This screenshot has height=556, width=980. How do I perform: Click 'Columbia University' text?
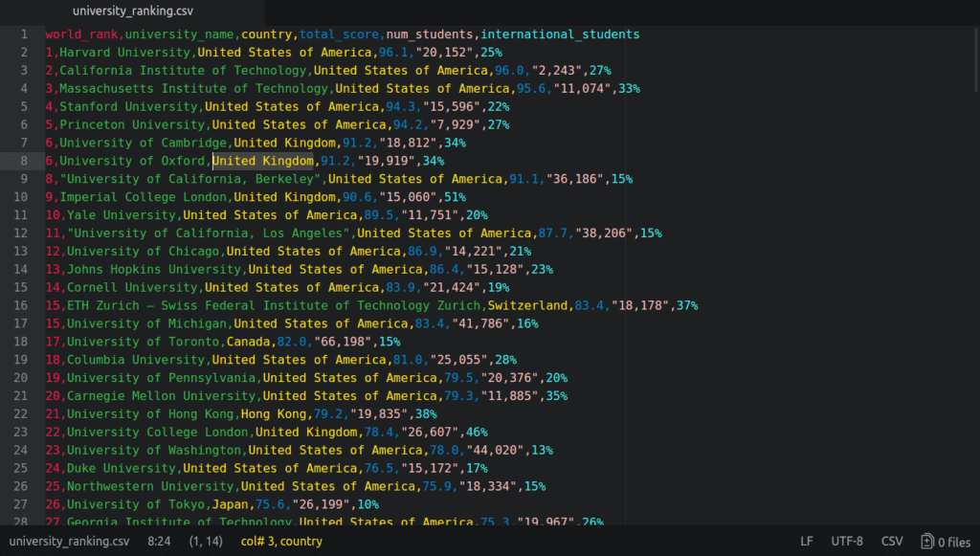136,361
